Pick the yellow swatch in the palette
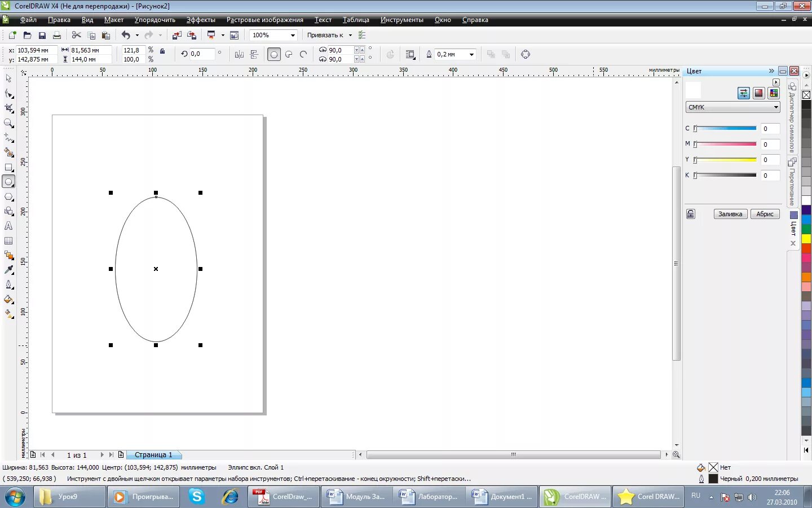812x508 pixels. coord(806,239)
